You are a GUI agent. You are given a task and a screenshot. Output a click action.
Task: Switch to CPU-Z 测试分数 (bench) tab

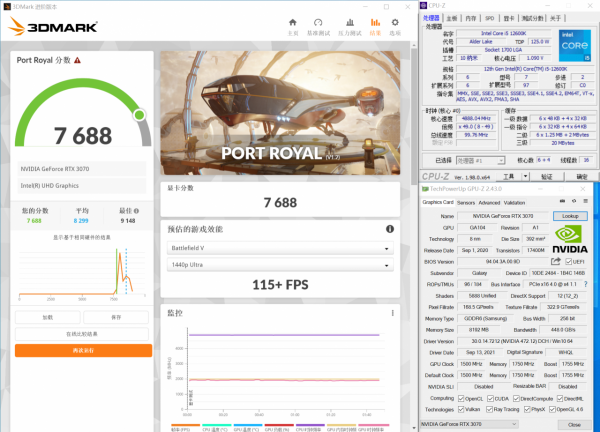point(532,18)
